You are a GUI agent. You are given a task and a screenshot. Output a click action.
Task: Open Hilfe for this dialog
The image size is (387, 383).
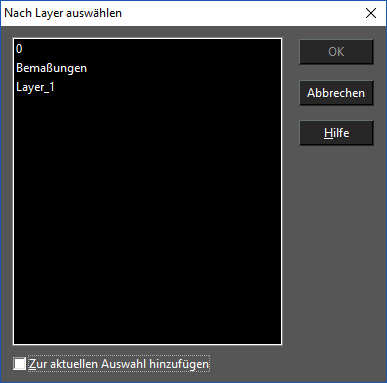[336, 133]
